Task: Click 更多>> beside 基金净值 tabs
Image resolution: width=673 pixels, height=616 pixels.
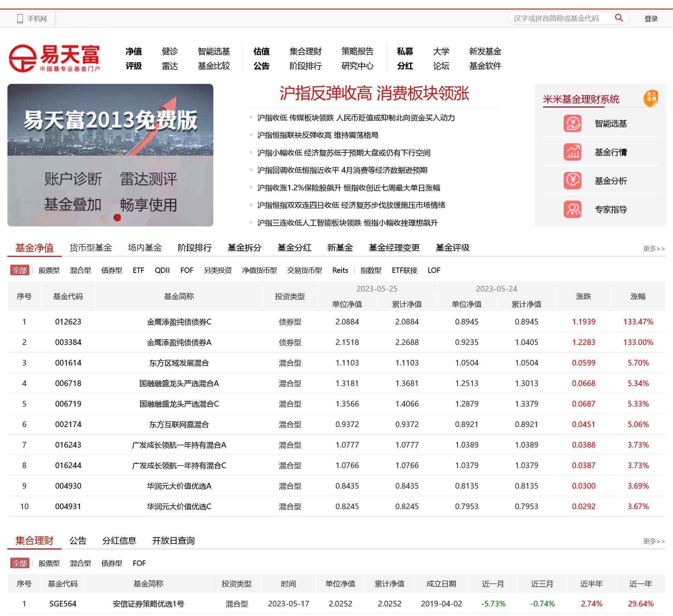Action: (654, 248)
